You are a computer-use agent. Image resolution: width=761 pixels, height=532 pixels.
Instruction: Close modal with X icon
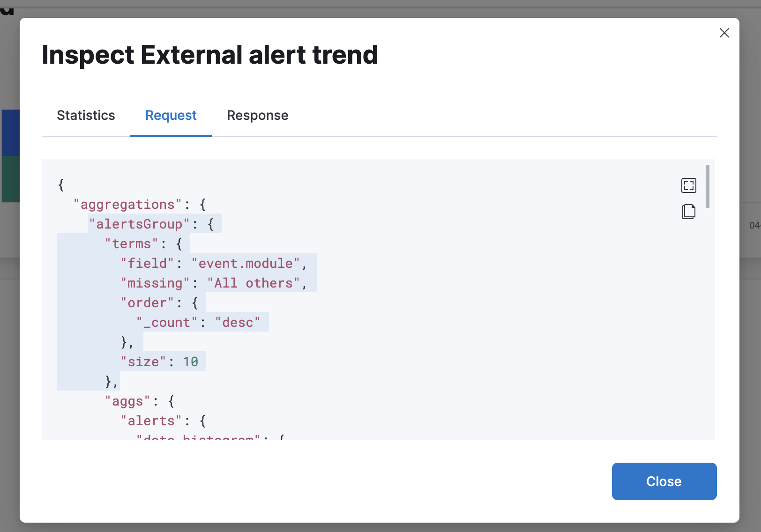724,33
